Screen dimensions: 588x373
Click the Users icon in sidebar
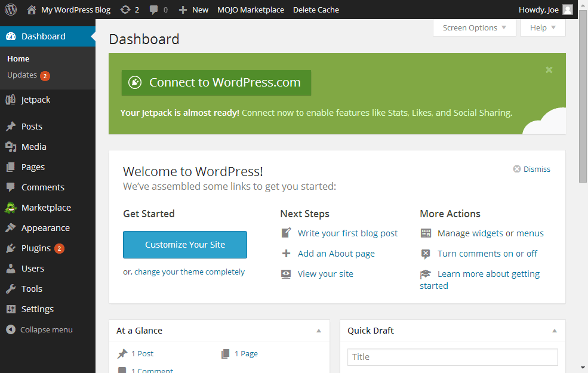(11, 269)
